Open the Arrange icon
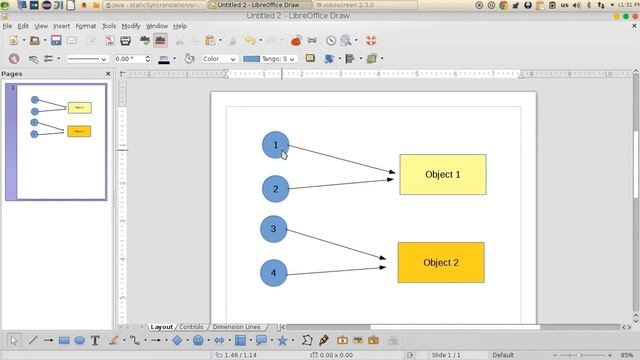Viewport: 640px width, 360px height. tap(371, 59)
